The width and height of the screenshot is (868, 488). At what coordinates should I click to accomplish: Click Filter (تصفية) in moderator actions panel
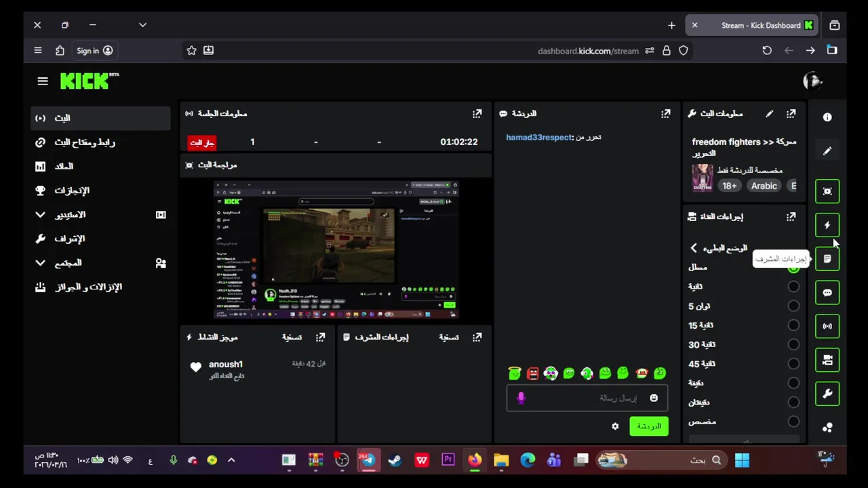[448, 337]
